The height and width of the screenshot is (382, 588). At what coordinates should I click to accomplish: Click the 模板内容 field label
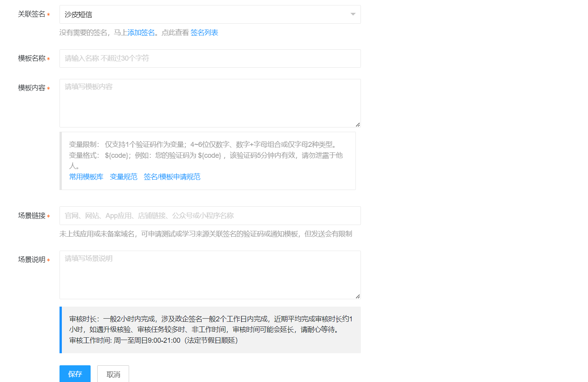[x=31, y=88]
